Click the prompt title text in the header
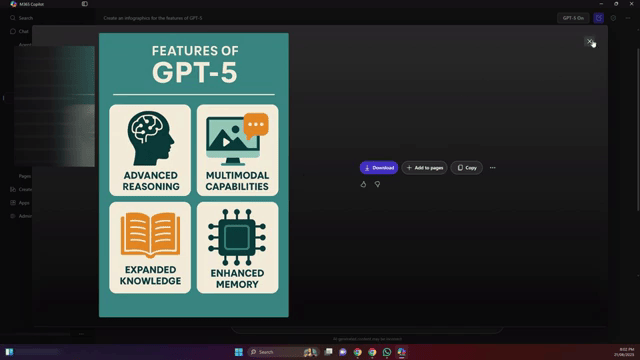Image resolution: width=640 pixels, height=360 pixels. click(153, 18)
